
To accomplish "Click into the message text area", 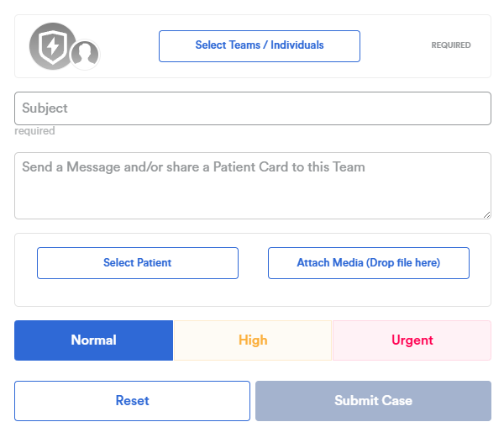I will tap(252, 186).
